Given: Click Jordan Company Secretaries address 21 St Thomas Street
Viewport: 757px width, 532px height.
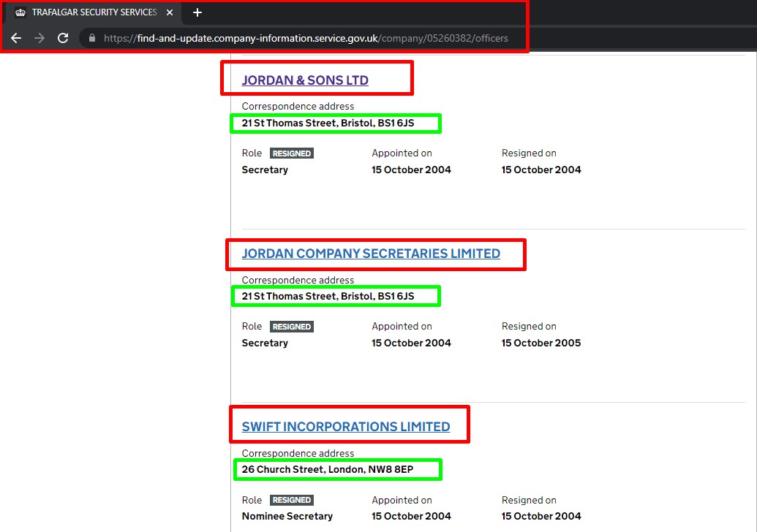Looking at the screenshot, I should point(328,296).
